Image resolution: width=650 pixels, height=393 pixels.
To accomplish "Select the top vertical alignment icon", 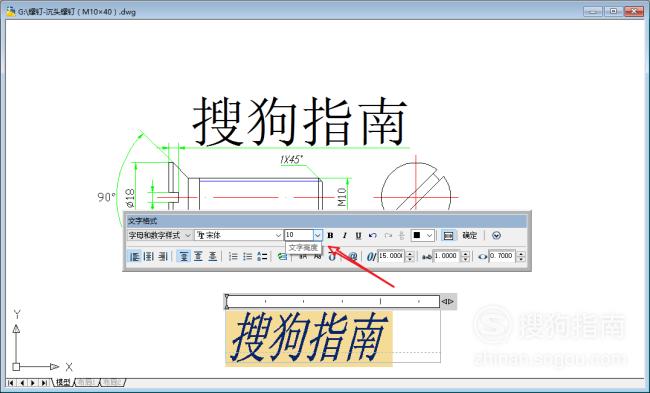I will pos(184,257).
